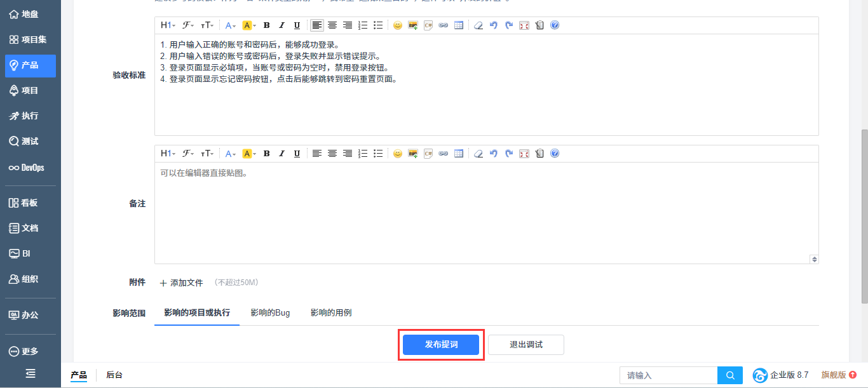Click 退出调试 button
Image resolution: width=868 pixels, height=388 pixels.
526,345
